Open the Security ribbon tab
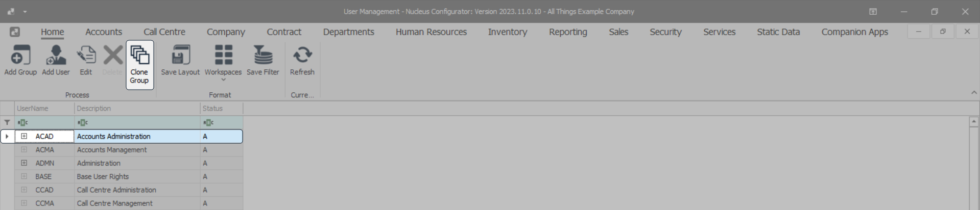This screenshot has height=210, width=980. coord(665,32)
